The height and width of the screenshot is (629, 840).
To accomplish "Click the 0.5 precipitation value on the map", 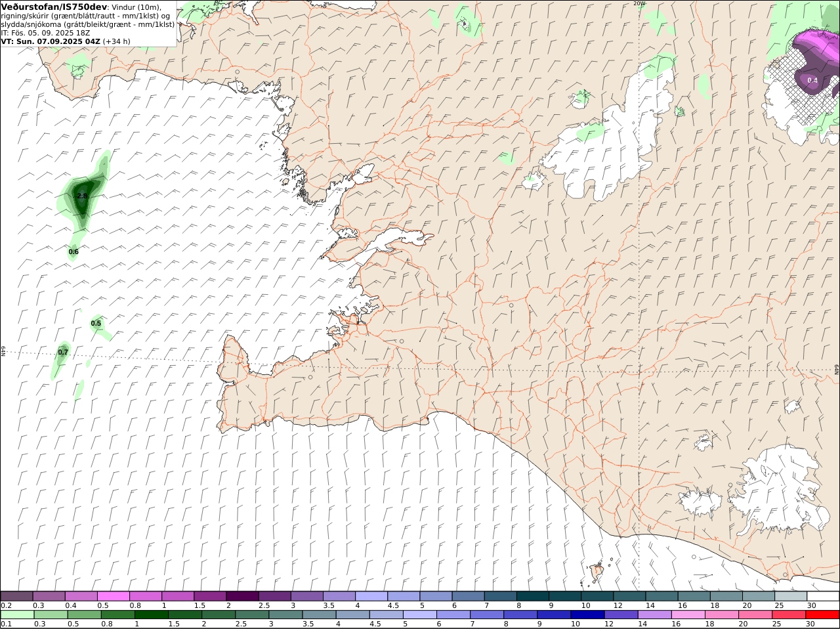I will 96,323.
